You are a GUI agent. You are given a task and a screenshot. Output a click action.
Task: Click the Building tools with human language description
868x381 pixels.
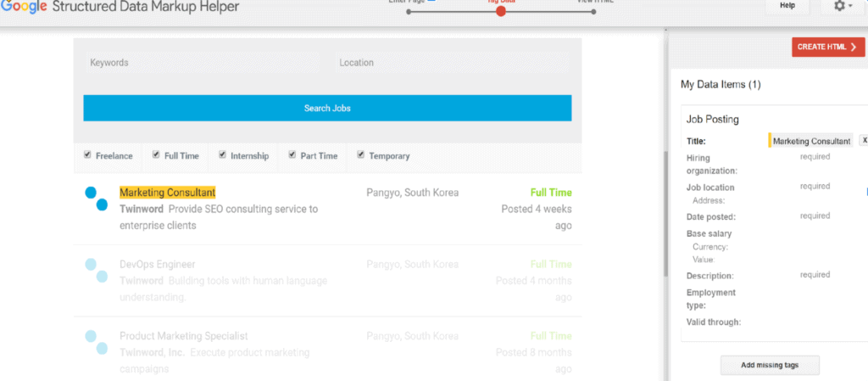pos(223,289)
